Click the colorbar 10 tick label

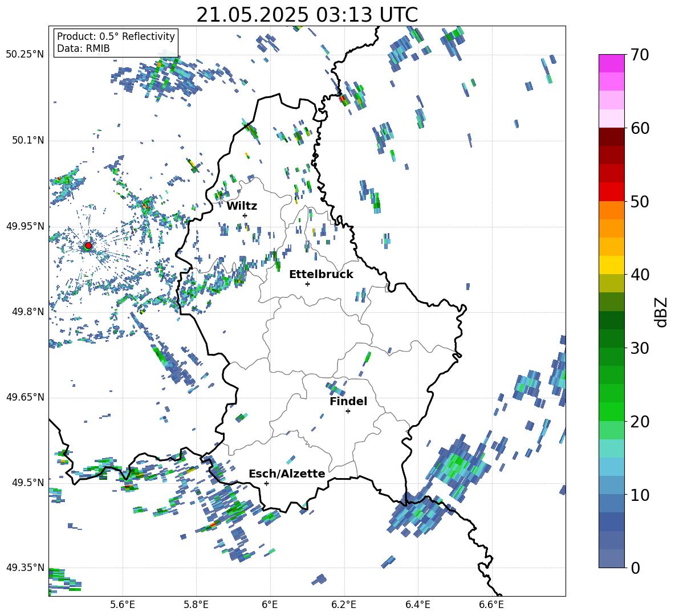click(x=640, y=495)
